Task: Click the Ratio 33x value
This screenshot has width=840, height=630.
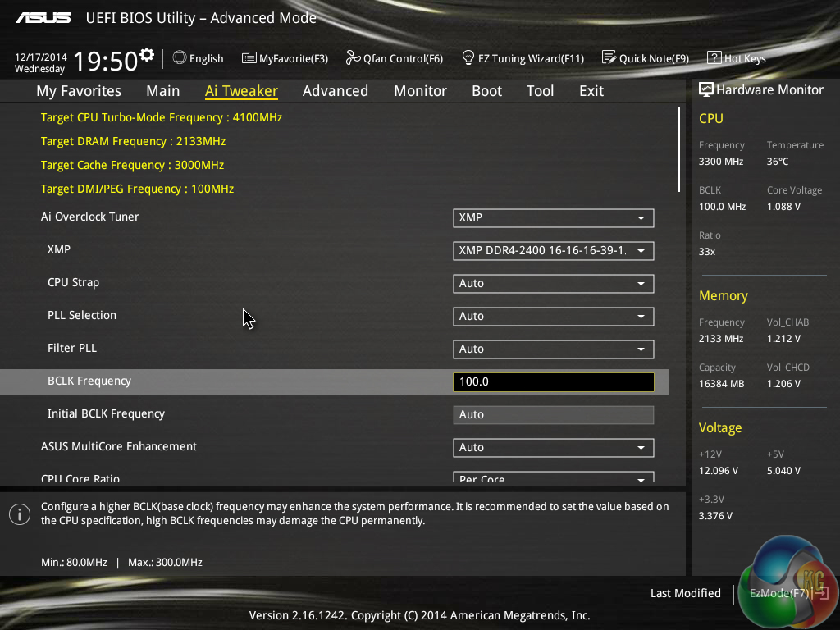Action: [707, 251]
